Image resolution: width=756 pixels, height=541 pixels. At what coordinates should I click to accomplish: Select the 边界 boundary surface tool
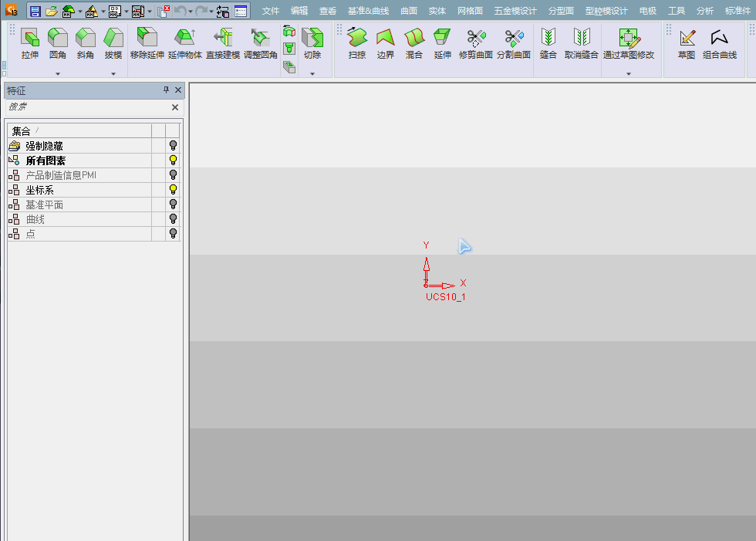[385, 44]
